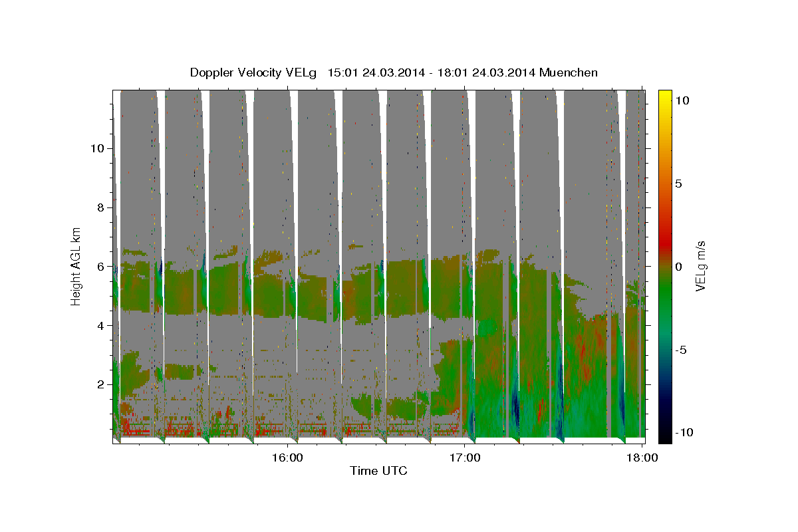This screenshot has width=798, height=532.
Task: Click the 'Time UTC' axis label
Action: coord(378,471)
